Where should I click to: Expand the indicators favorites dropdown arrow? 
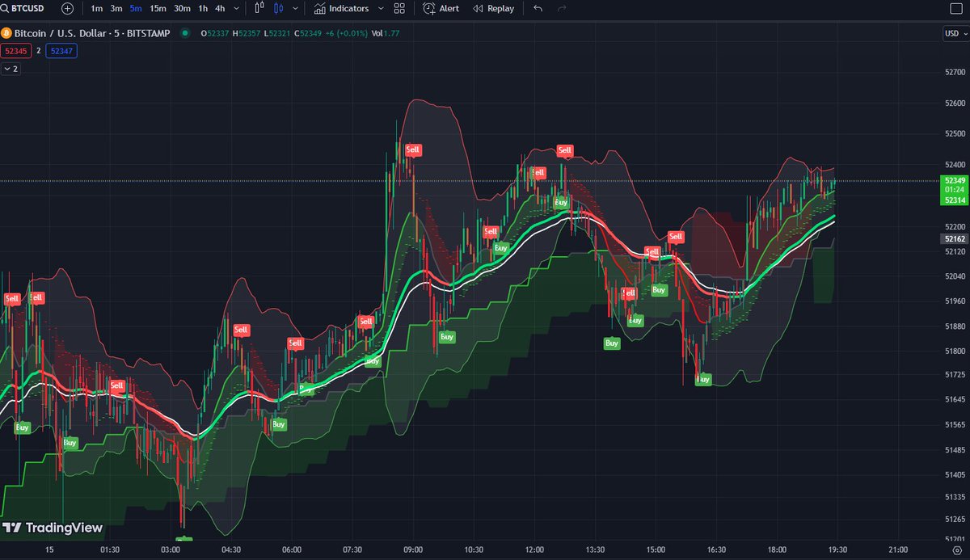click(379, 8)
